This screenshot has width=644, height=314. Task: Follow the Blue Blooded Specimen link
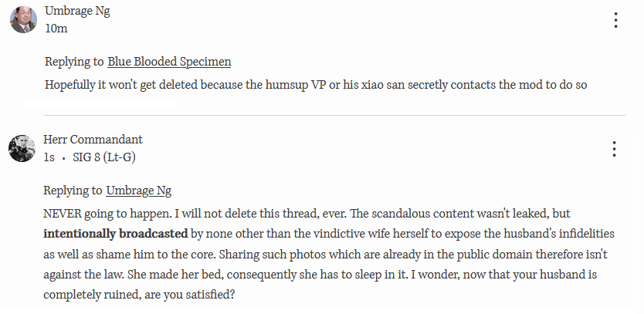[169, 62]
